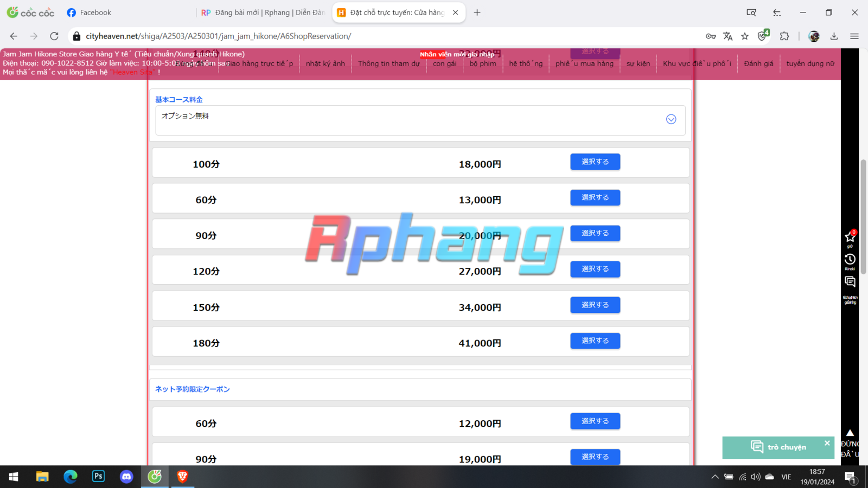This screenshot has height=488, width=868.
Task: Go back to the previous page
Action: (x=14, y=36)
